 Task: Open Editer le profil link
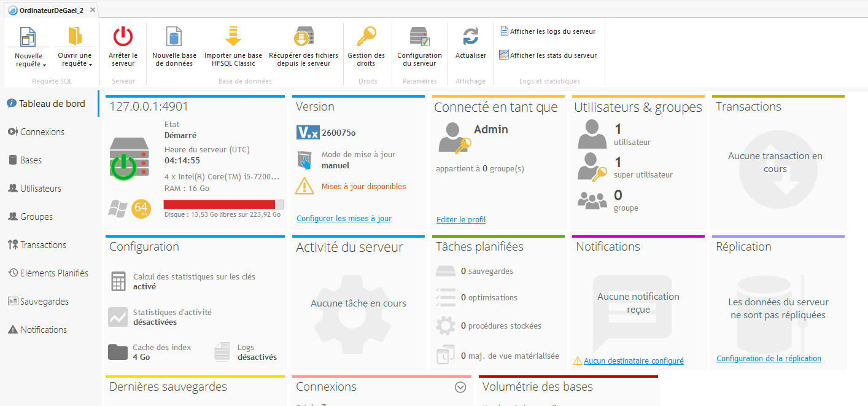pos(461,219)
